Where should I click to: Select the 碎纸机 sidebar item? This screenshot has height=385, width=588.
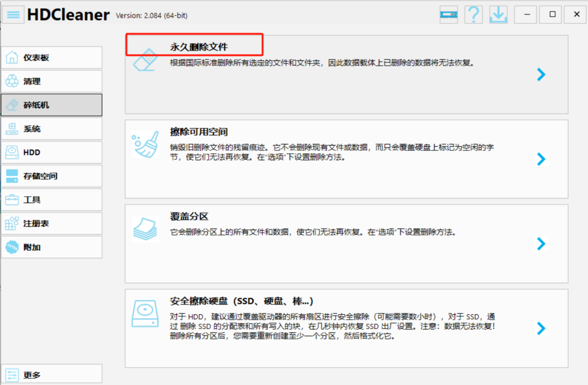51,105
